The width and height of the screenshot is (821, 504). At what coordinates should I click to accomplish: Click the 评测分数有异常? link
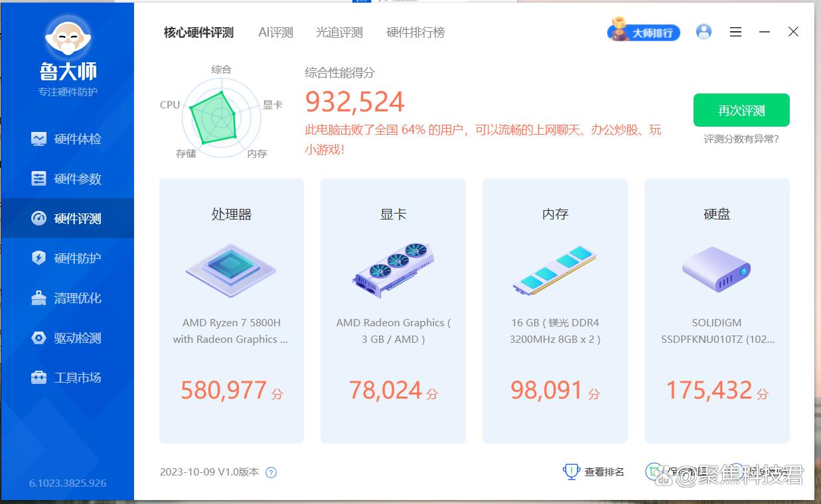(x=741, y=139)
